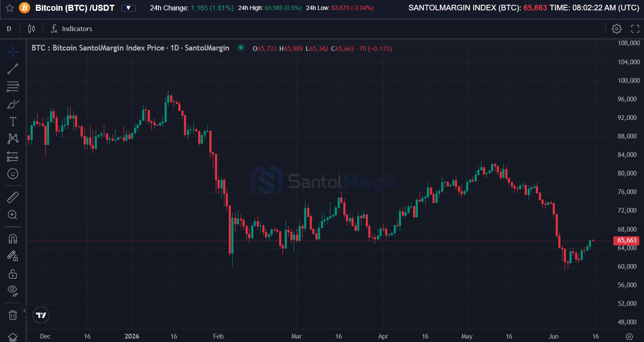Click the 24h Low value 63,670
Viewport: 644px width, 342px height.
click(x=352, y=8)
